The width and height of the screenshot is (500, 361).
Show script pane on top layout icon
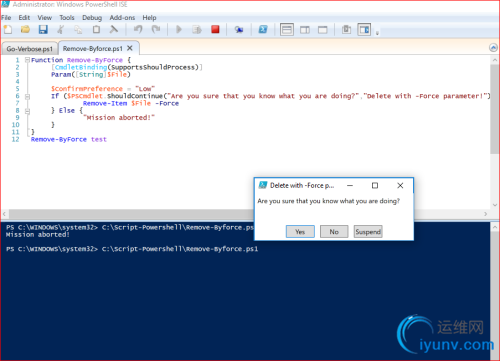tap(287, 30)
